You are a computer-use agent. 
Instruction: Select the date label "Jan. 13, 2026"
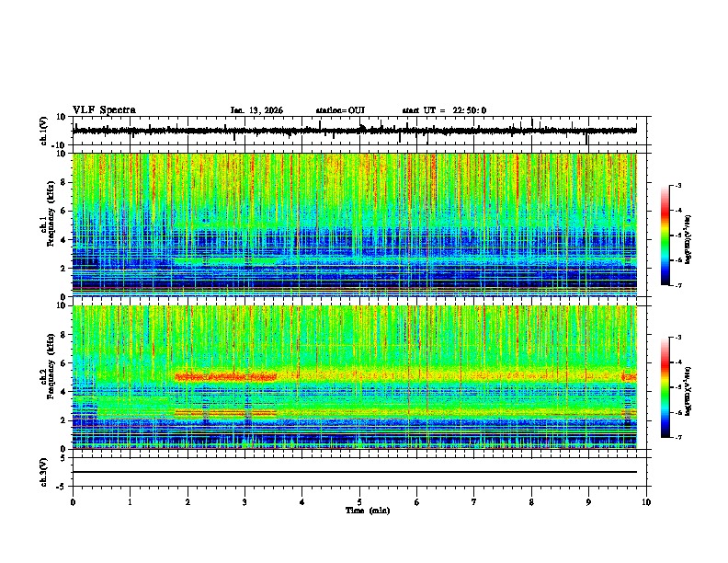coord(256,110)
